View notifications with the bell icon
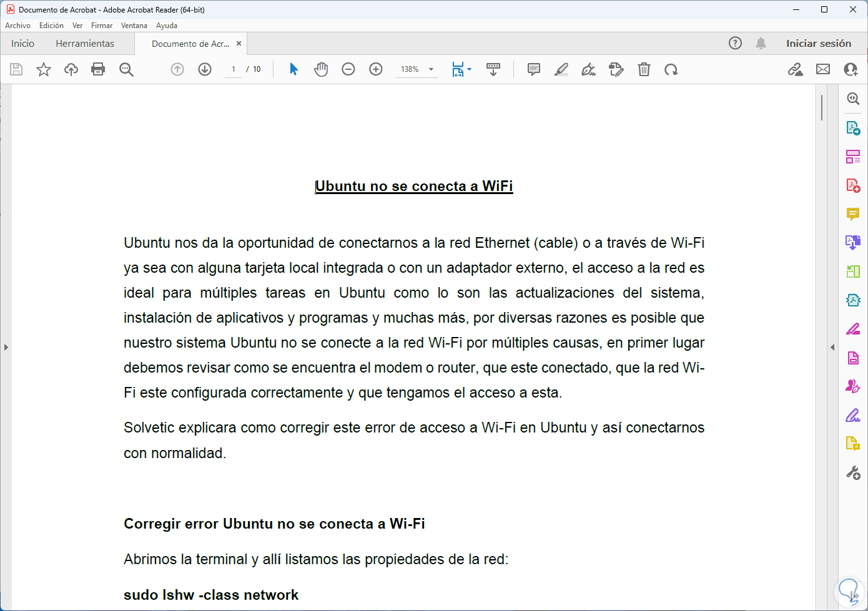The height and width of the screenshot is (611, 868). click(x=761, y=43)
